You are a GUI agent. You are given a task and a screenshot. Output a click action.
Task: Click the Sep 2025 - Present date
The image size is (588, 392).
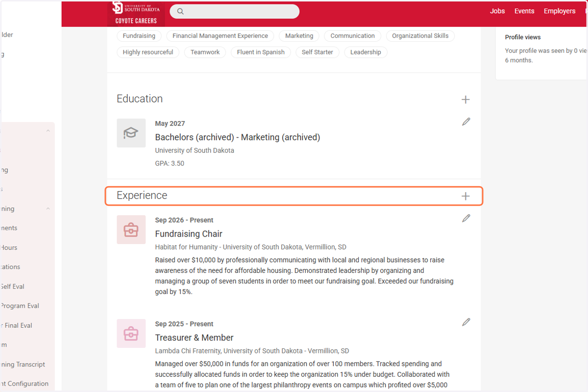(x=184, y=324)
